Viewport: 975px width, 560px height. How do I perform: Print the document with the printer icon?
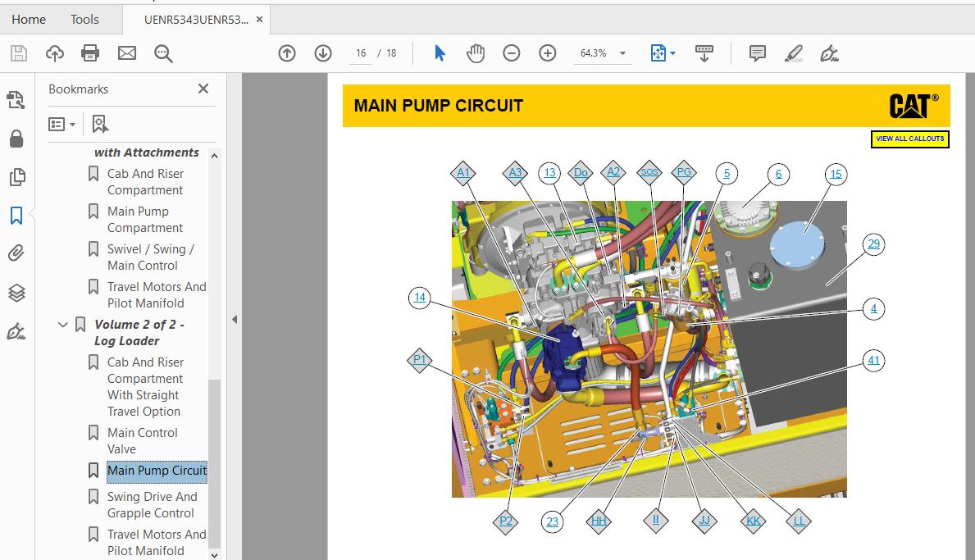click(90, 53)
